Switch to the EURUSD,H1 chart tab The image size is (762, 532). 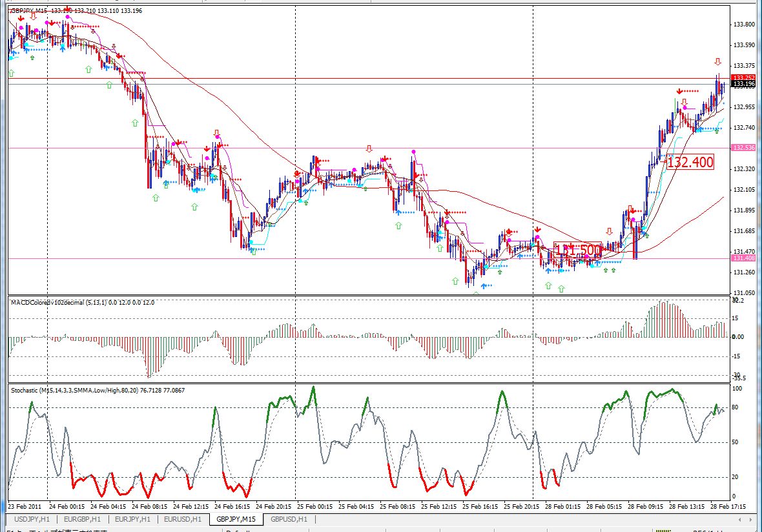coord(183,519)
